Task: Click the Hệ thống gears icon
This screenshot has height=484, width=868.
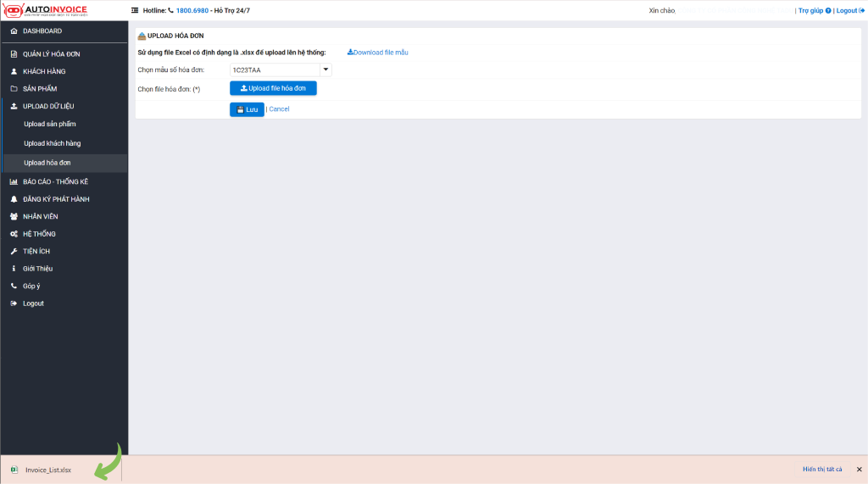Action: point(14,234)
